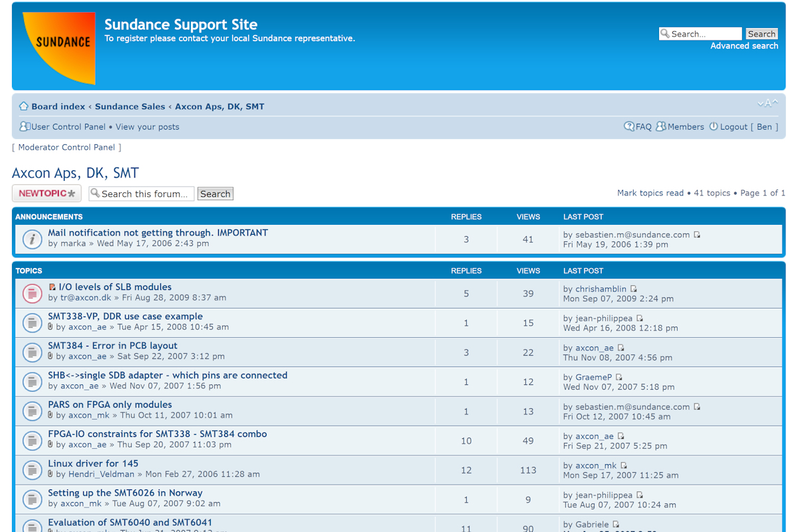View latest post icon next to chrishamblin
Viewport: 798px width, 532px height.
coord(634,289)
